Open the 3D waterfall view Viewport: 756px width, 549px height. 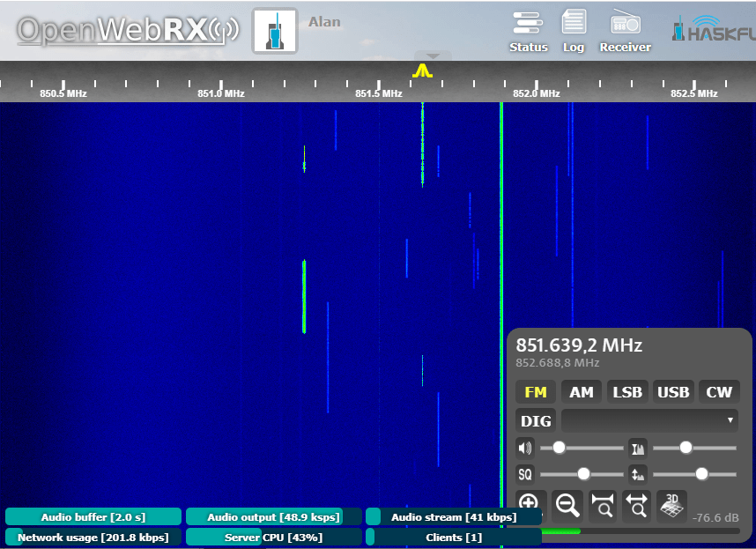coord(671,504)
